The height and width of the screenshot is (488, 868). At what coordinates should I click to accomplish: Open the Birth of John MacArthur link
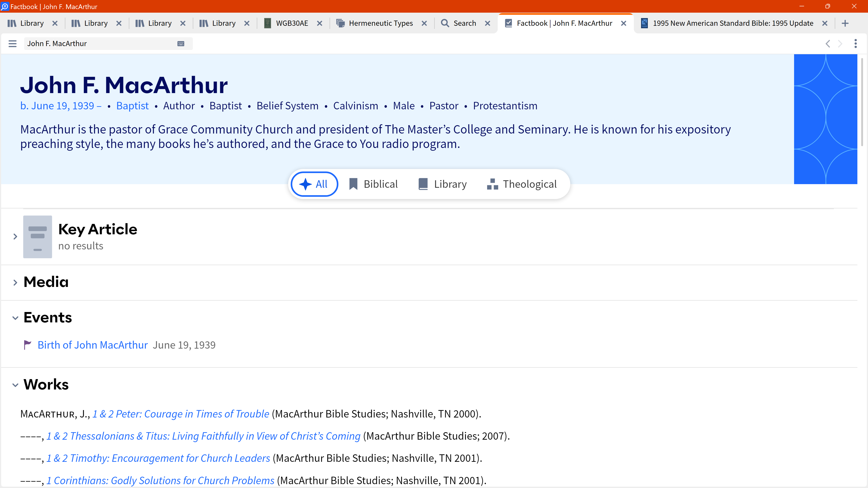[x=93, y=345]
